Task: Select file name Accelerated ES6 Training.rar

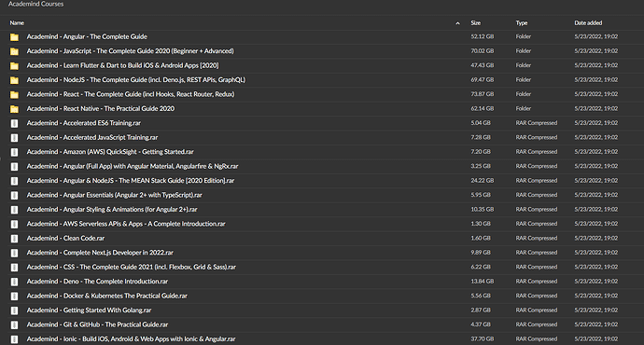Action: tap(84, 123)
